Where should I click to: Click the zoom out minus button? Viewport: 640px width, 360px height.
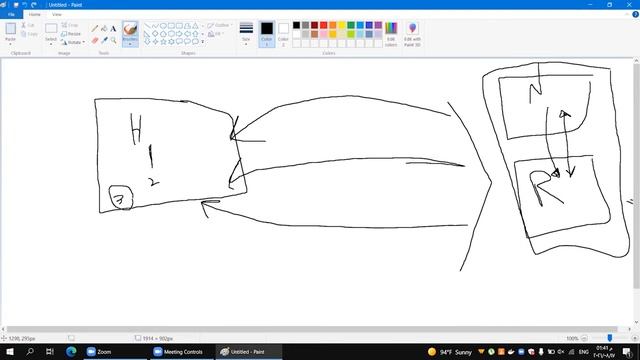(584, 338)
